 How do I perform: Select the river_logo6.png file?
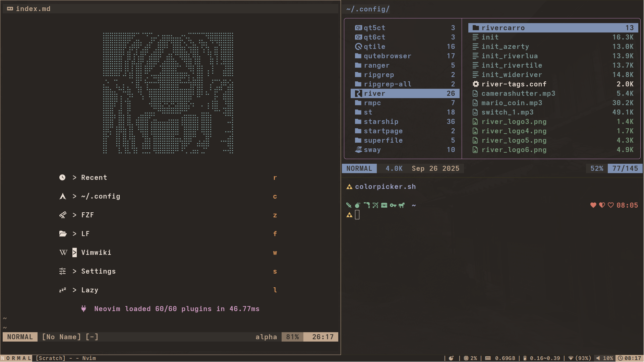(x=553, y=150)
